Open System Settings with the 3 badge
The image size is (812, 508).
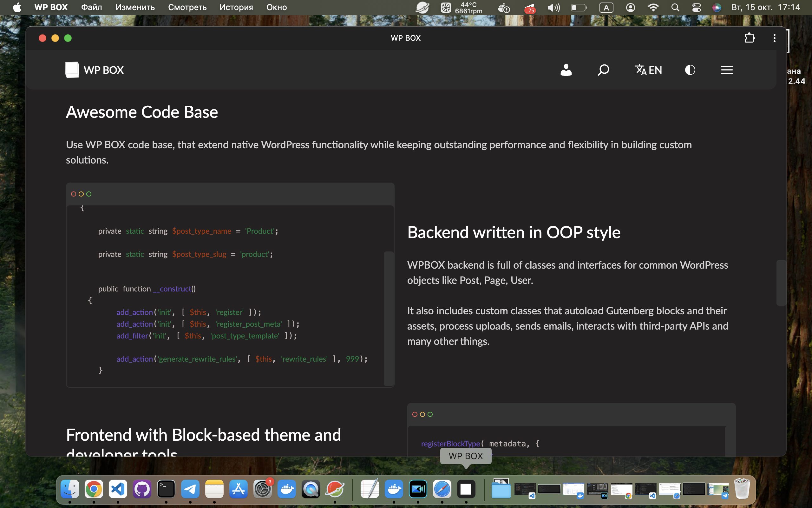pos(263,489)
